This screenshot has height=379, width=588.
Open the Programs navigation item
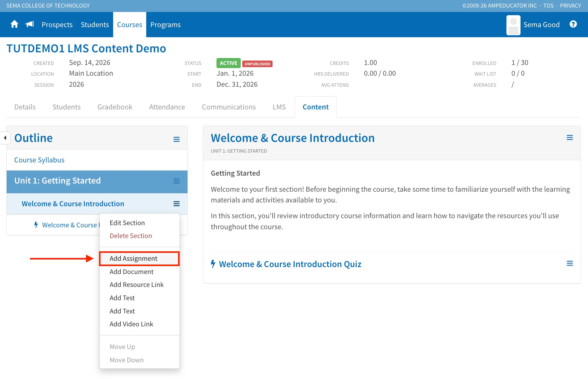(165, 25)
